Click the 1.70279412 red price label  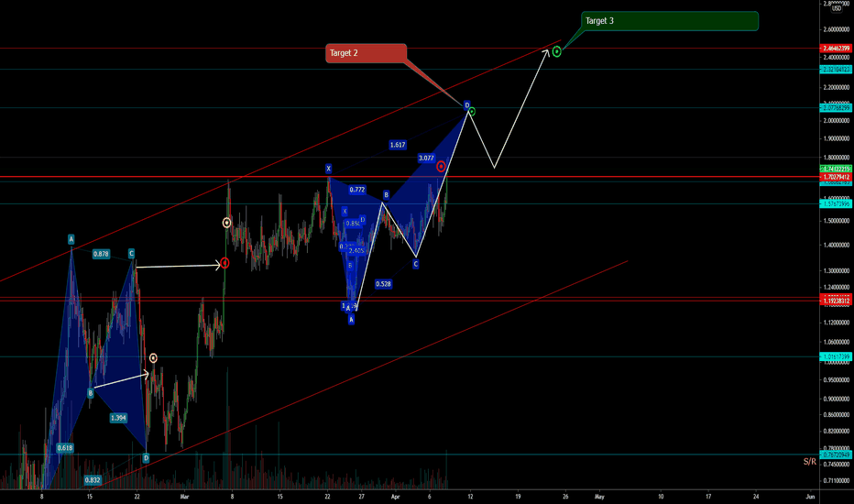(x=836, y=177)
